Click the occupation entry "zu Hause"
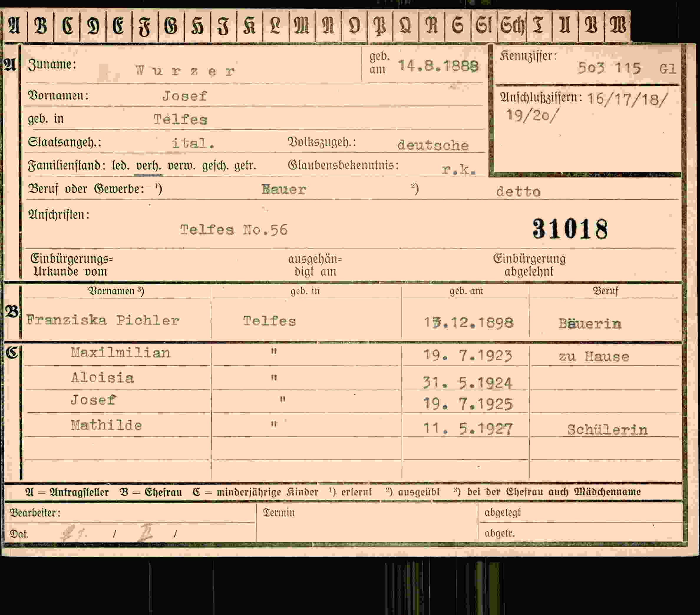 (x=594, y=357)
